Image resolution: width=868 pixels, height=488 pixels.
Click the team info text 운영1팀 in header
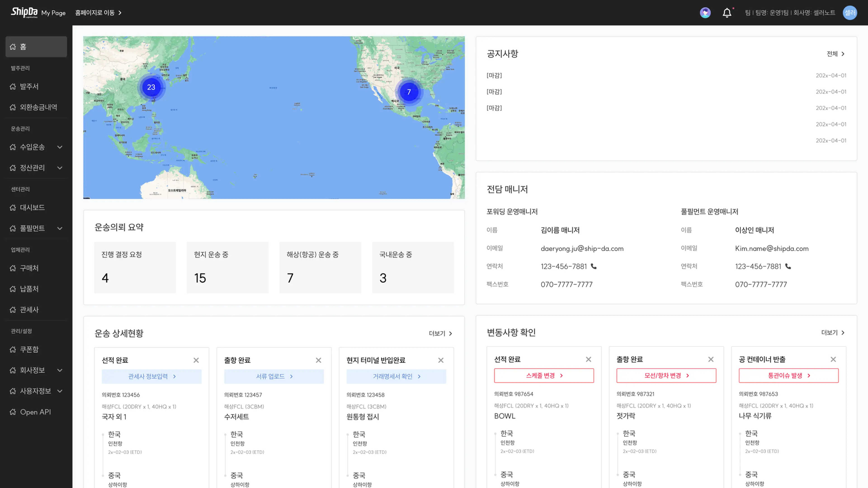coord(779,13)
